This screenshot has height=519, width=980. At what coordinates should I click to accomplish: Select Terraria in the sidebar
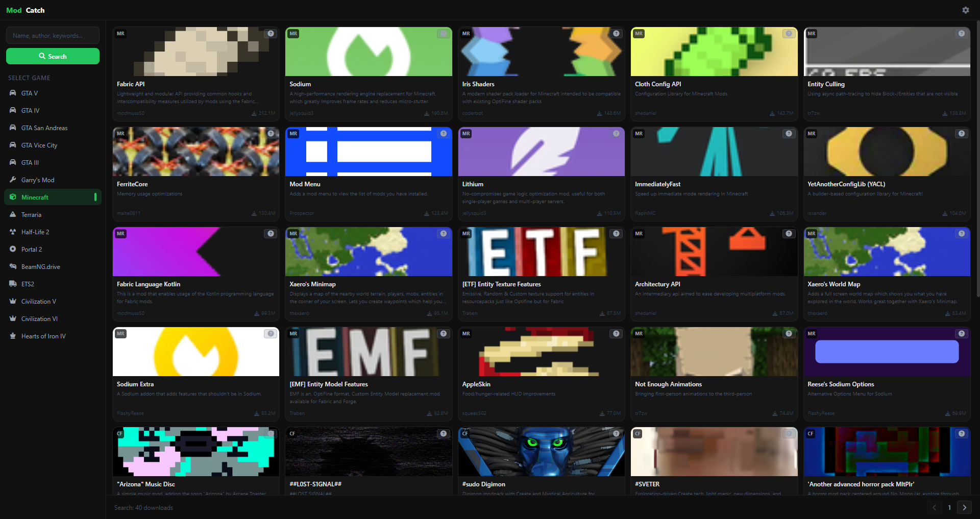point(53,215)
